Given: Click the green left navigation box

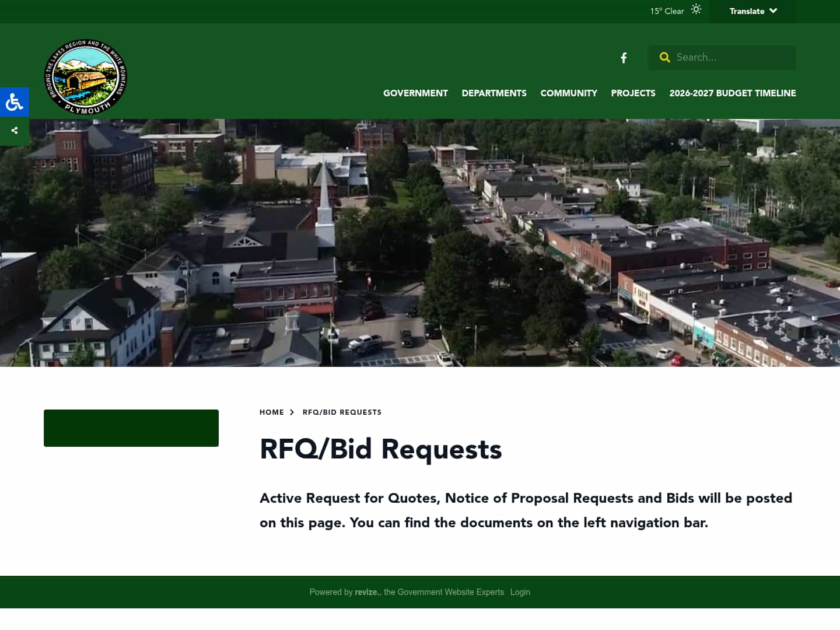Looking at the screenshot, I should [131, 428].
